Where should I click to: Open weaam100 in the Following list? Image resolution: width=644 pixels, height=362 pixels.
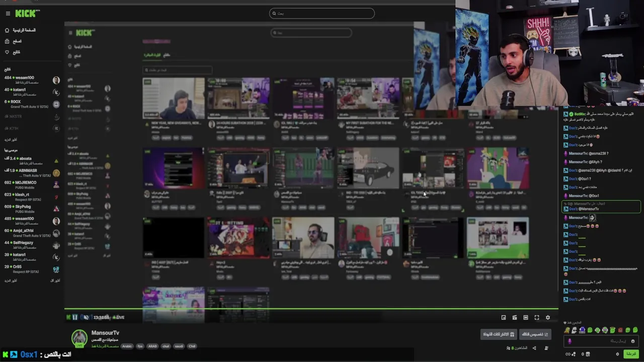coord(31,80)
